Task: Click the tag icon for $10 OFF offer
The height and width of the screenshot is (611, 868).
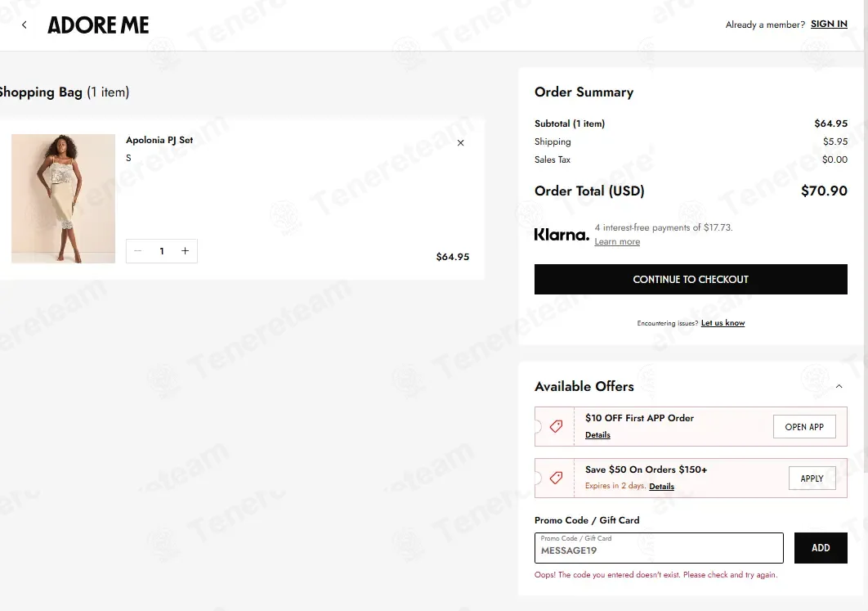Action: click(556, 426)
